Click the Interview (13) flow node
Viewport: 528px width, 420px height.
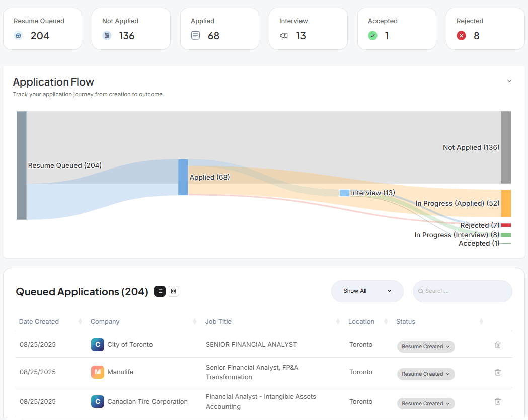[344, 193]
